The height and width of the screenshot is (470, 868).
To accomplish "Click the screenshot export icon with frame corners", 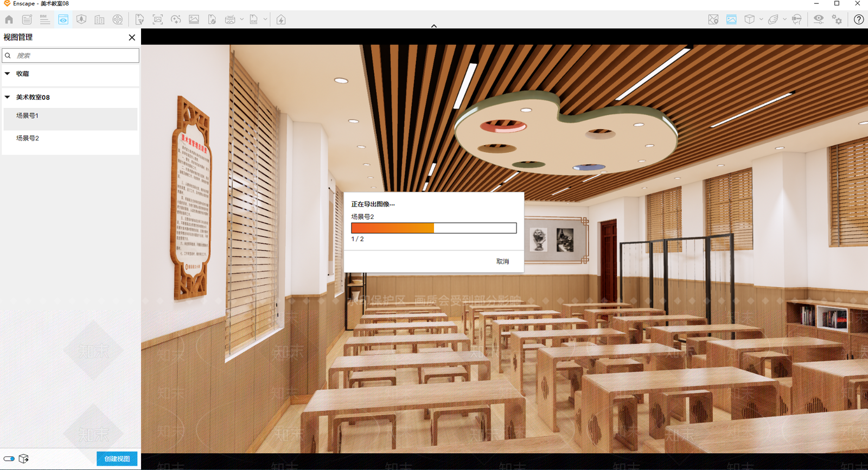I will click(x=158, y=20).
